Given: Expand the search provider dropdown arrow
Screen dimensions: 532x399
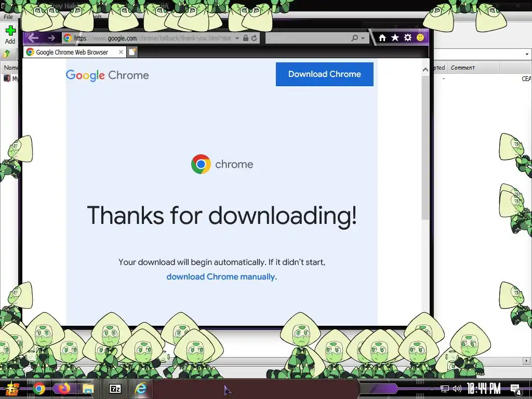Looking at the screenshot, I should tap(363, 38).
